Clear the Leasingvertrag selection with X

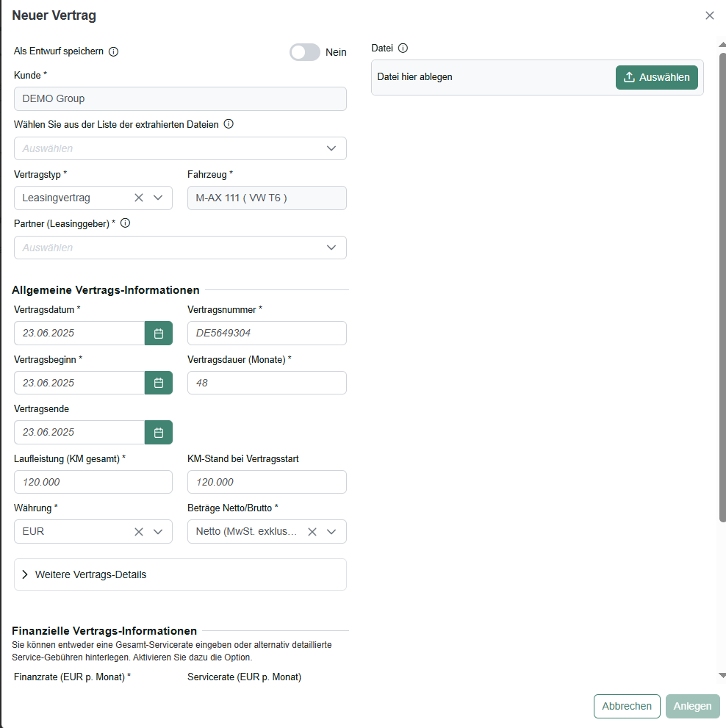[138, 198]
